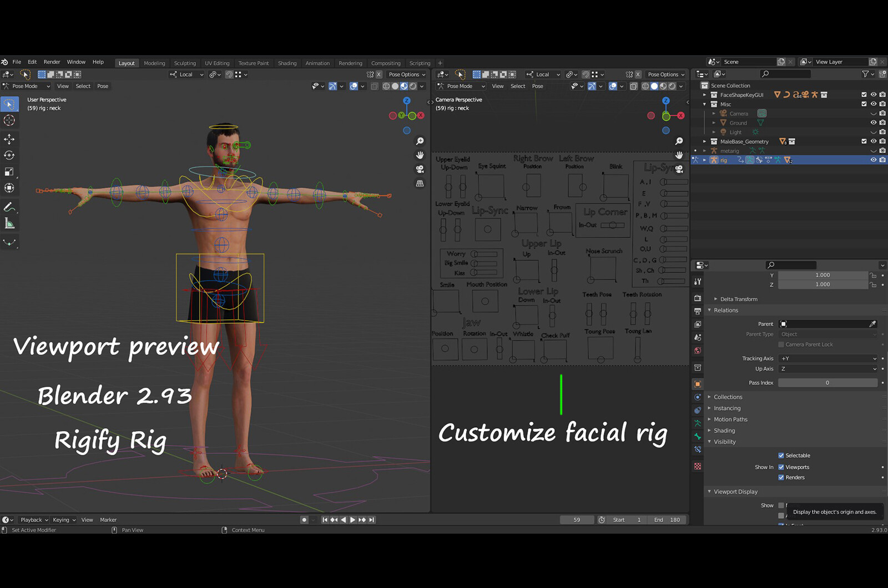The width and height of the screenshot is (888, 588).
Task: Hide the rig object using its eye icon
Action: 873,159
